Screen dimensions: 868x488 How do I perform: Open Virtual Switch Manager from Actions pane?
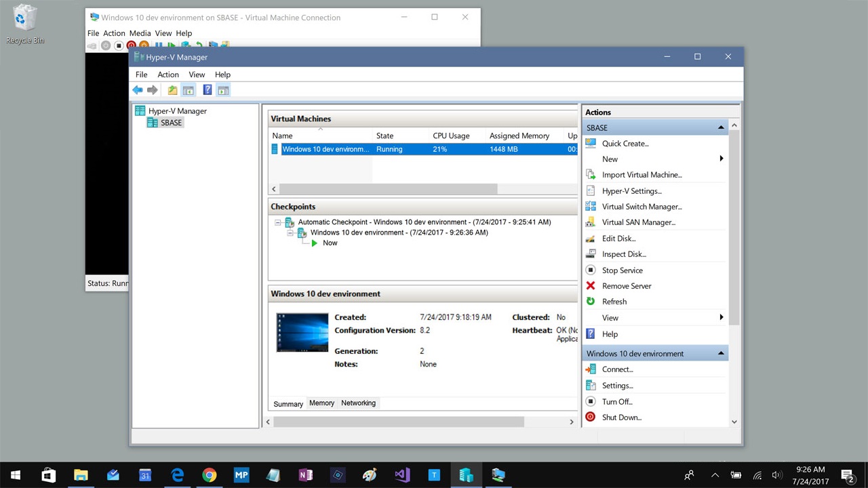pyautogui.click(x=642, y=206)
